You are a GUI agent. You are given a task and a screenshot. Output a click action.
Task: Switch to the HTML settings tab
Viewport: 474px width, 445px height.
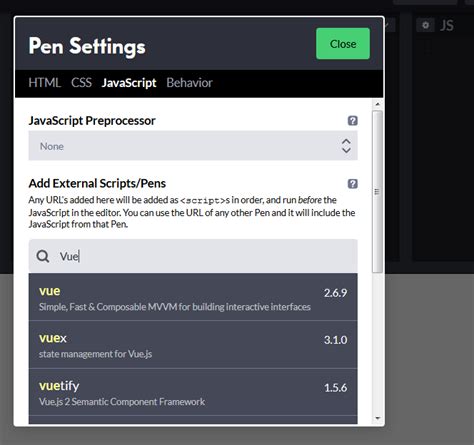(44, 83)
